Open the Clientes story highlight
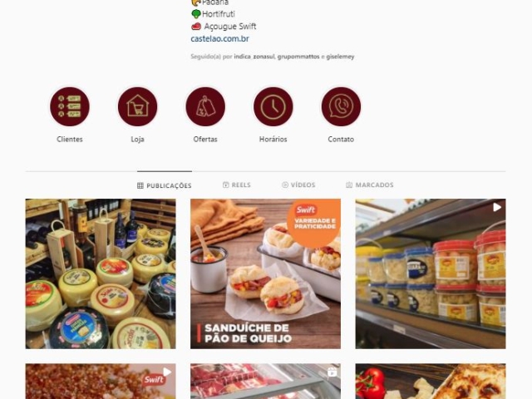This screenshot has width=532, height=399. [70, 106]
